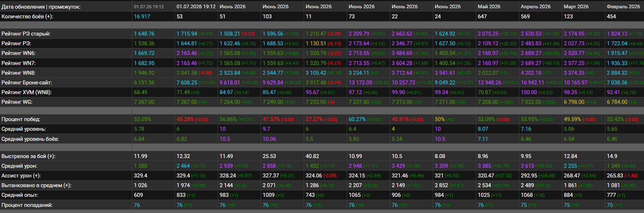Select the March 2026 WG rating 6 798.00
644x213 pixels.
tap(574, 102)
